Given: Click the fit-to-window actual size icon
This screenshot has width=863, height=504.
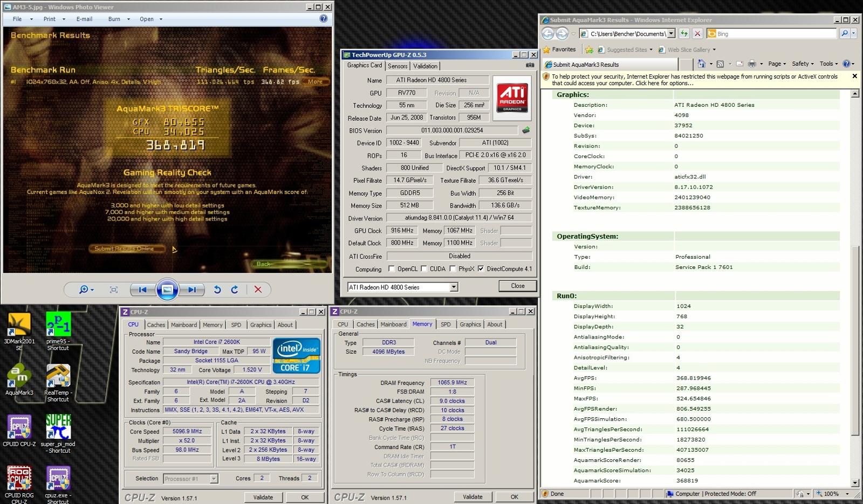Looking at the screenshot, I should (114, 289).
